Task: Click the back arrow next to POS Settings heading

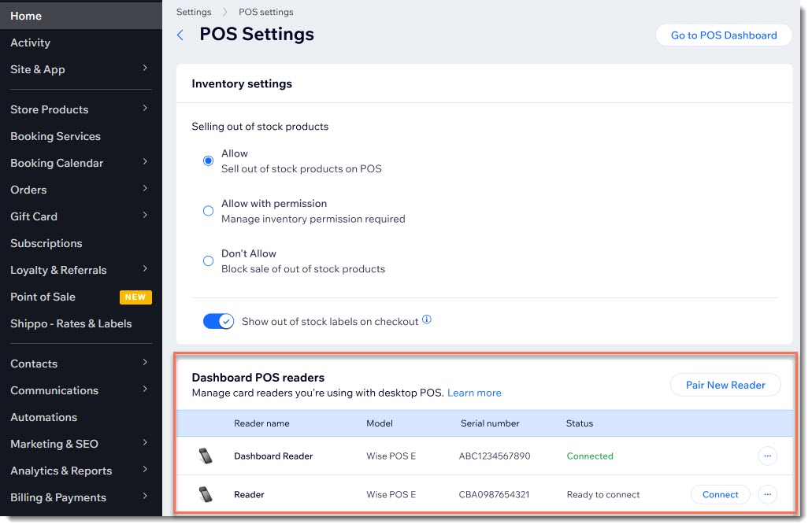Action: tap(180, 35)
